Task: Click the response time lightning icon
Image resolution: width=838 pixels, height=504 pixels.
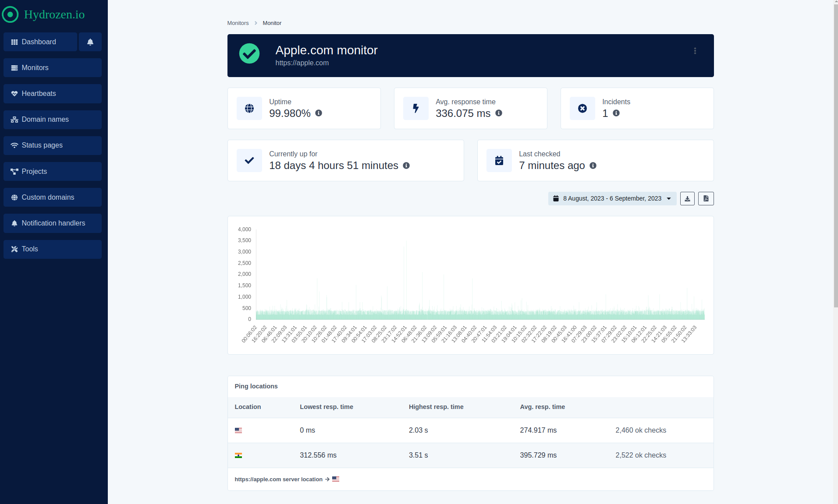Action: click(x=416, y=108)
